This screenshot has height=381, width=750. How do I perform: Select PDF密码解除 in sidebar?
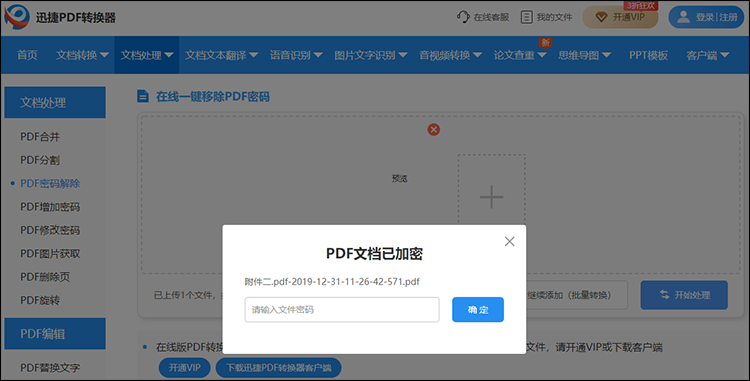(x=50, y=184)
